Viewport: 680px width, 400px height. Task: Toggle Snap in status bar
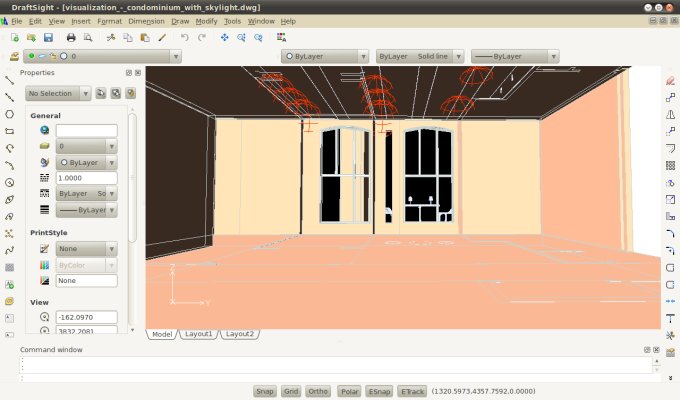point(265,391)
